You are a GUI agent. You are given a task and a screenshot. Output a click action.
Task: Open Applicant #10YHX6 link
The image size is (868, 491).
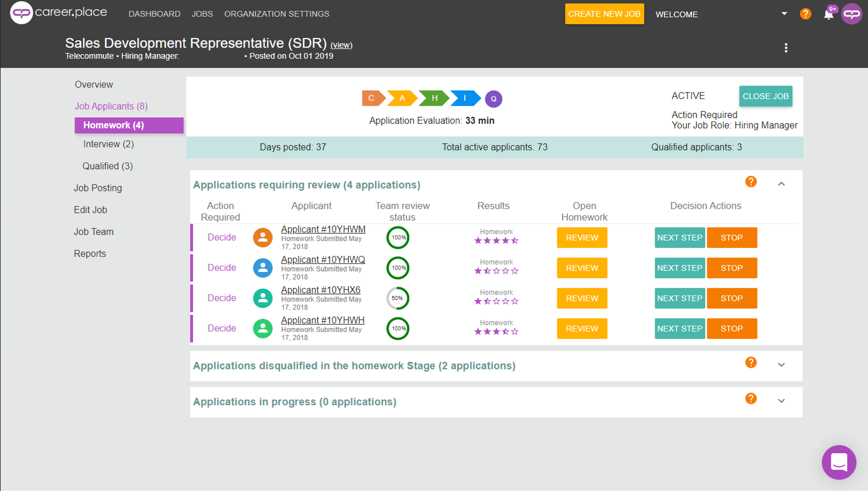(320, 290)
